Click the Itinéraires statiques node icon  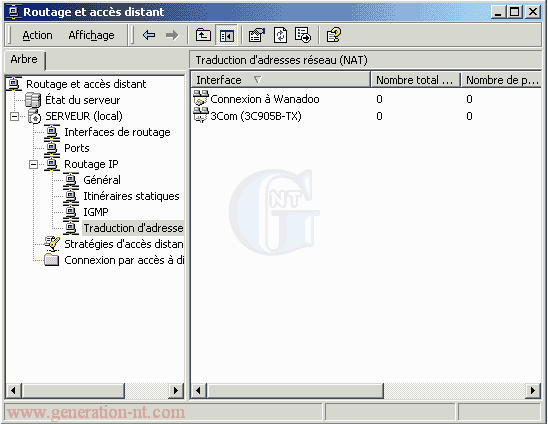(71, 197)
